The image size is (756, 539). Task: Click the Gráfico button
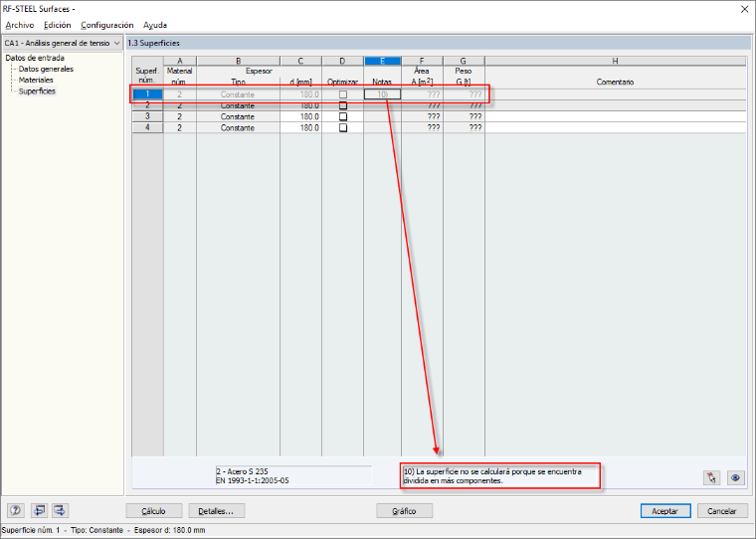404,511
